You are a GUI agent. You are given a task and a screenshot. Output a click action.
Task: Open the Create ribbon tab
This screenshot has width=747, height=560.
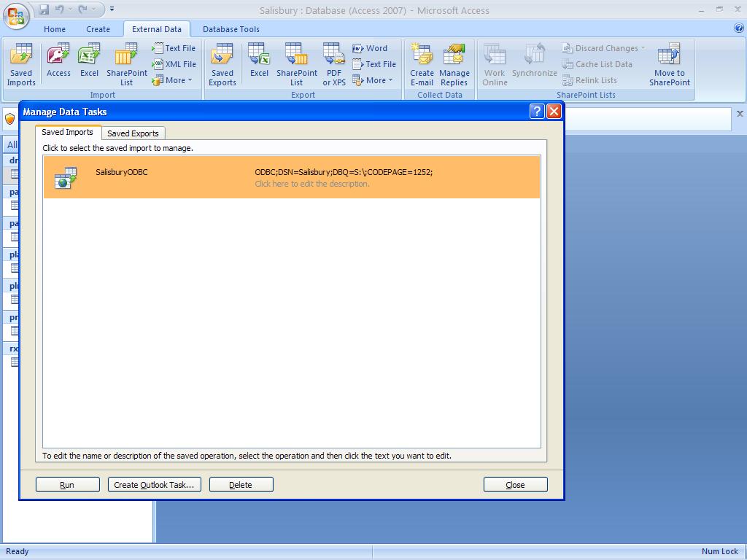point(98,29)
